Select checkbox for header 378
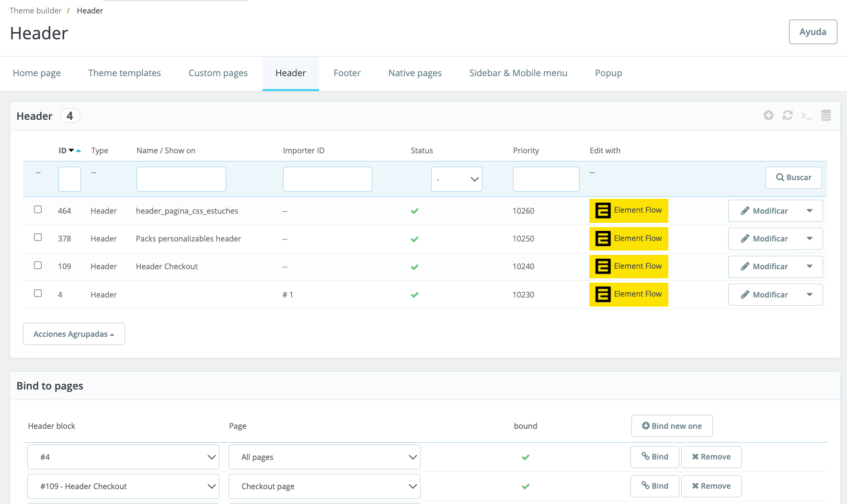 [x=38, y=237]
